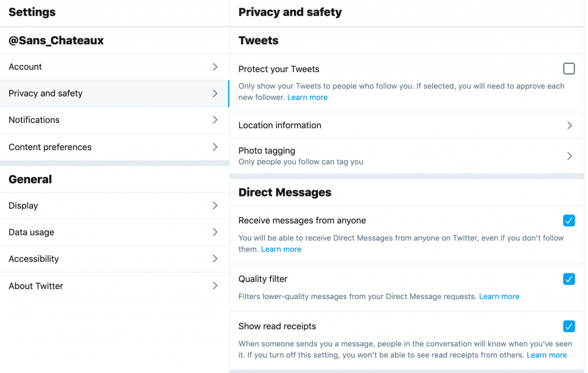This screenshot has height=373, width=588.
Task: Uncheck Receive messages from anyone
Action: click(x=568, y=220)
